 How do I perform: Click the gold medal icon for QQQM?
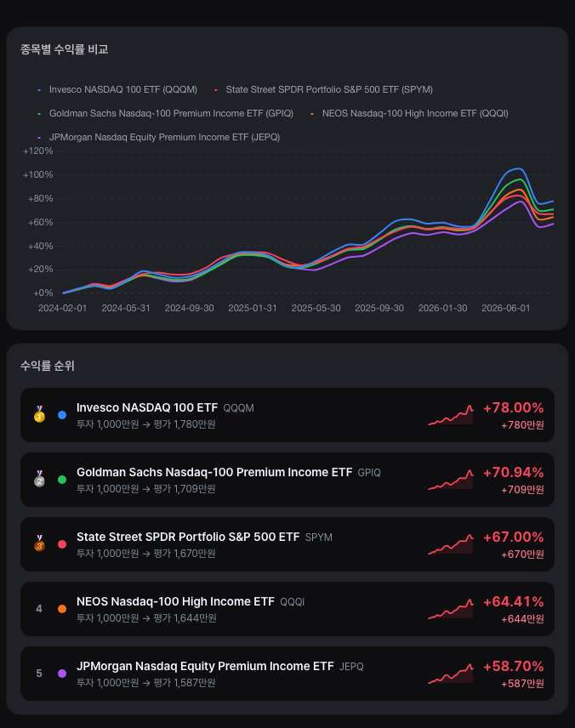pyautogui.click(x=39, y=414)
